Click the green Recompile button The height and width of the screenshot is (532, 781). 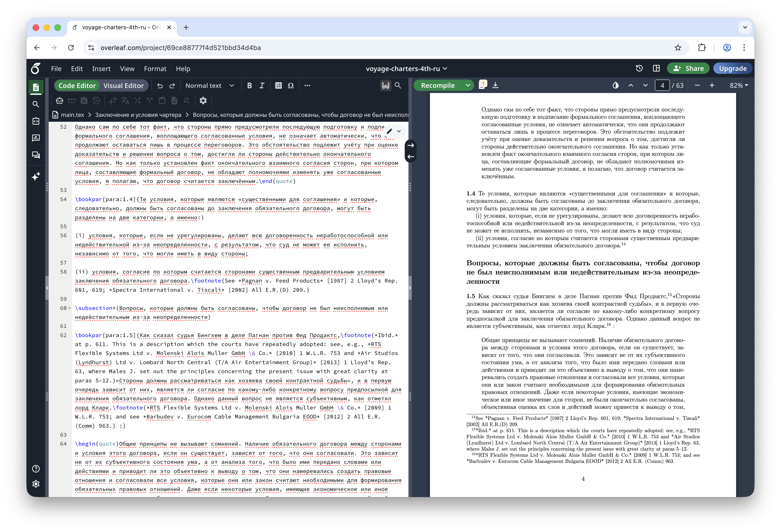coord(438,85)
